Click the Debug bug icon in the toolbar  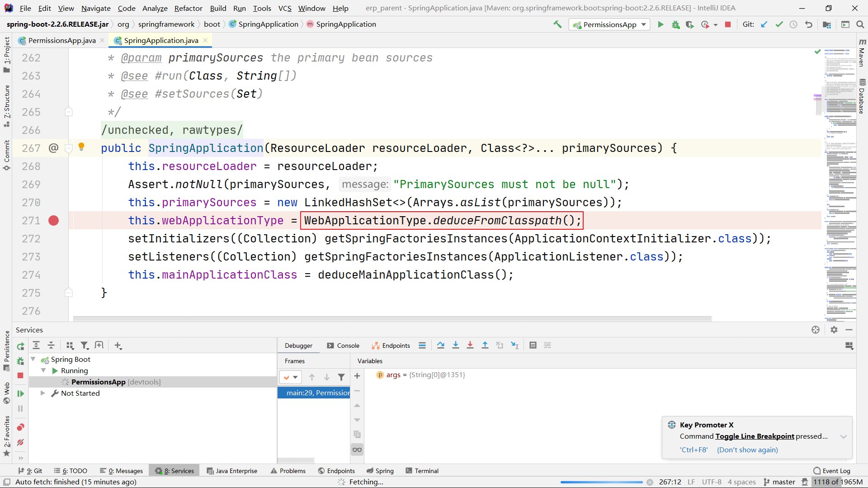pos(675,24)
